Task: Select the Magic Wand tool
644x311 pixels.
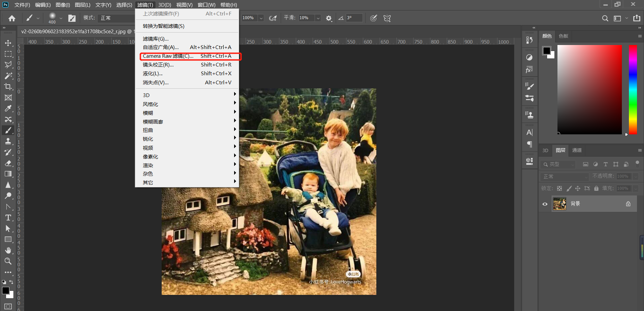Action: tap(8, 76)
